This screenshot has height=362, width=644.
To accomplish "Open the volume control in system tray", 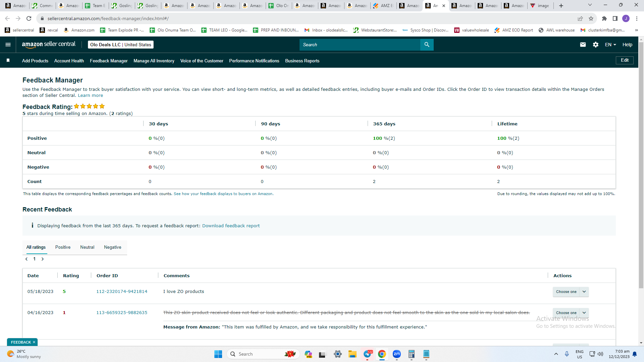I will (600, 354).
